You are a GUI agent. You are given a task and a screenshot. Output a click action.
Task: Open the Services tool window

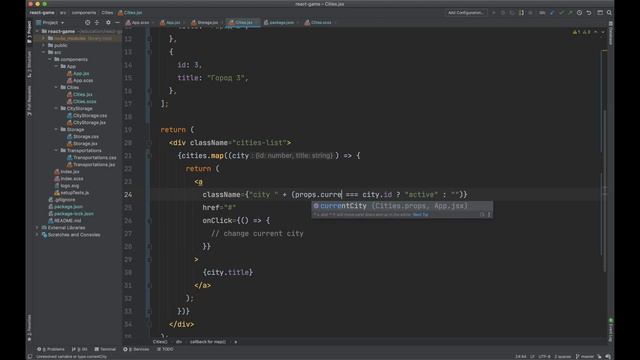(x=136, y=349)
